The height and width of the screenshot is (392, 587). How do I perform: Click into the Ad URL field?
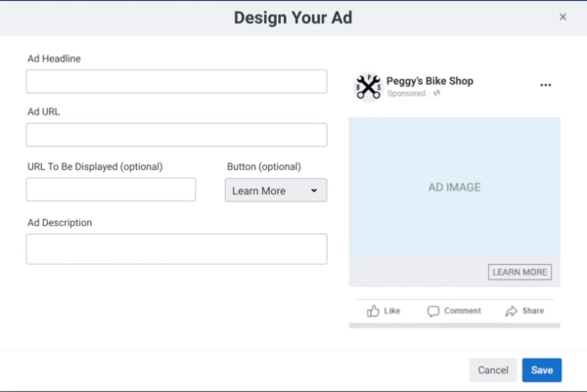point(176,135)
